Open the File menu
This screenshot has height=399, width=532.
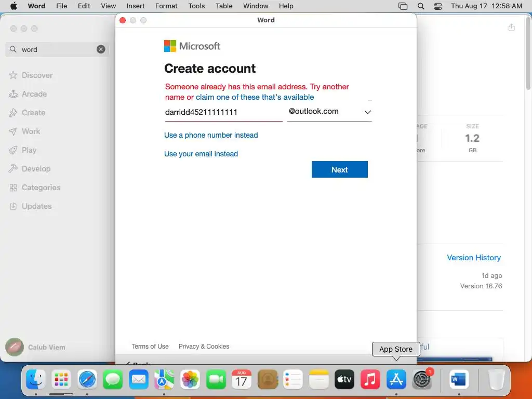click(61, 6)
